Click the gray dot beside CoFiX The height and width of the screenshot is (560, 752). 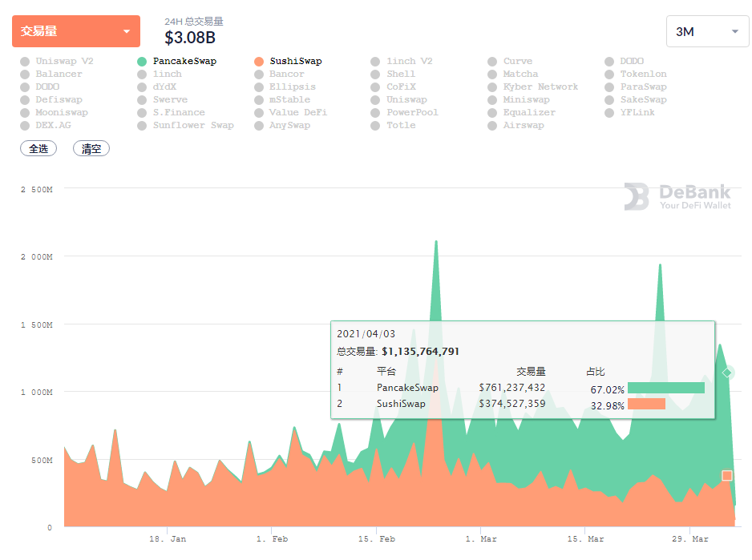[x=375, y=87]
